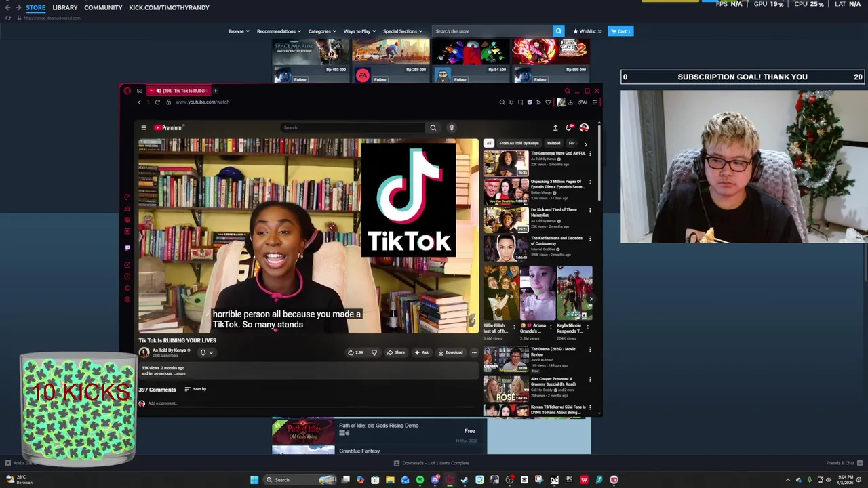This screenshot has height=488, width=868.
Task: Click Download button under video
Action: pos(450,352)
